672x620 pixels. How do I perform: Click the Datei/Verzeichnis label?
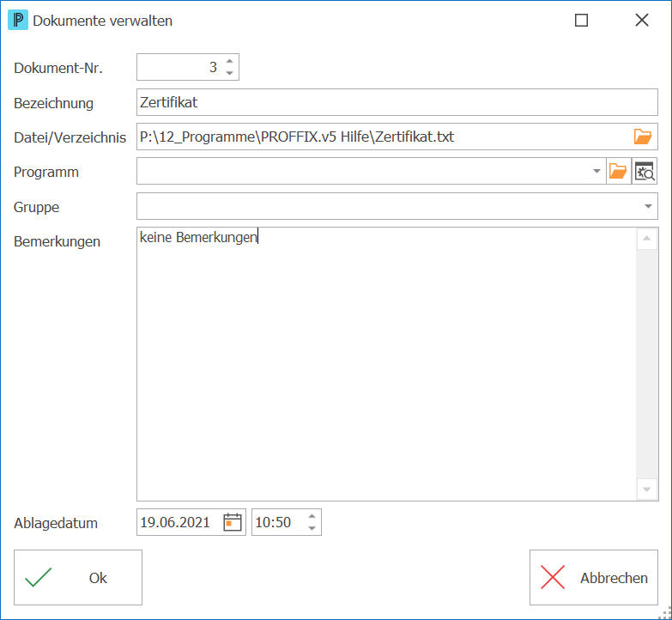click(70, 137)
